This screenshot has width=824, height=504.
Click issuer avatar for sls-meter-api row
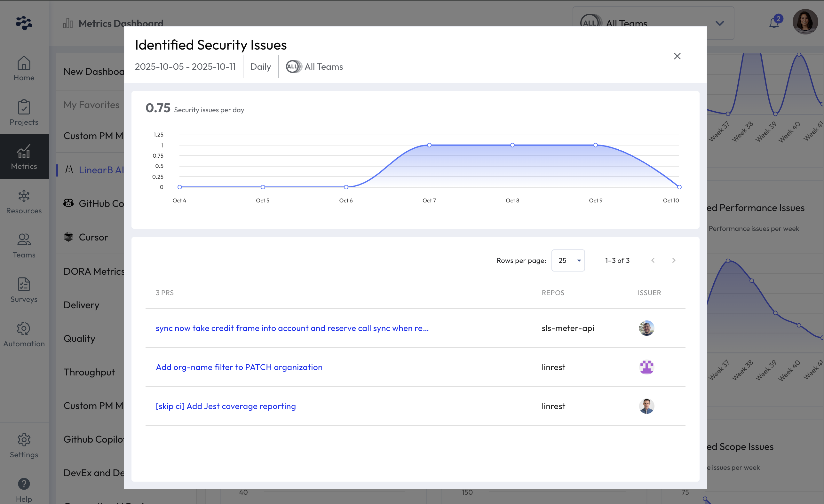(646, 328)
